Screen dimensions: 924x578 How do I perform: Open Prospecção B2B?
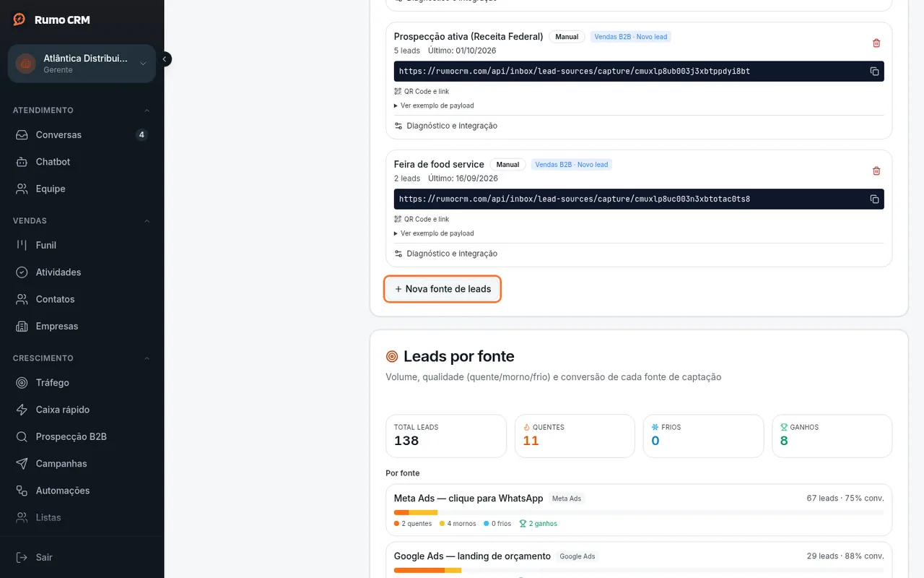pos(82,436)
